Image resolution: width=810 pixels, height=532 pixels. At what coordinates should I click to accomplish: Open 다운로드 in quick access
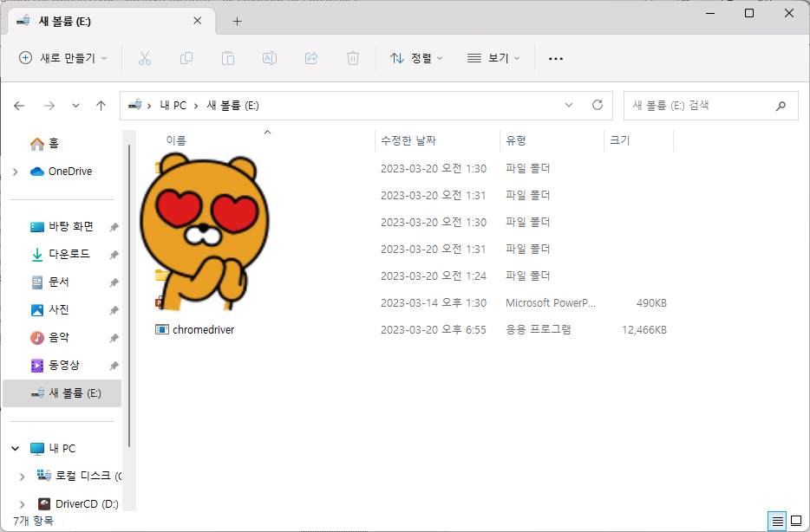click(61, 255)
